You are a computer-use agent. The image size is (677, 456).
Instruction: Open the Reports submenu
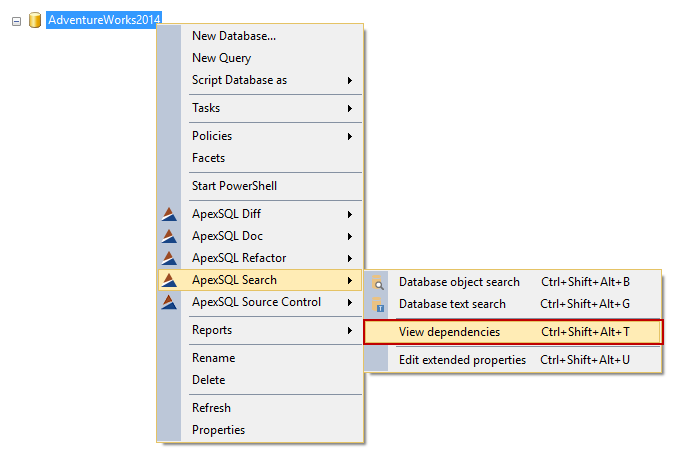coord(260,330)
